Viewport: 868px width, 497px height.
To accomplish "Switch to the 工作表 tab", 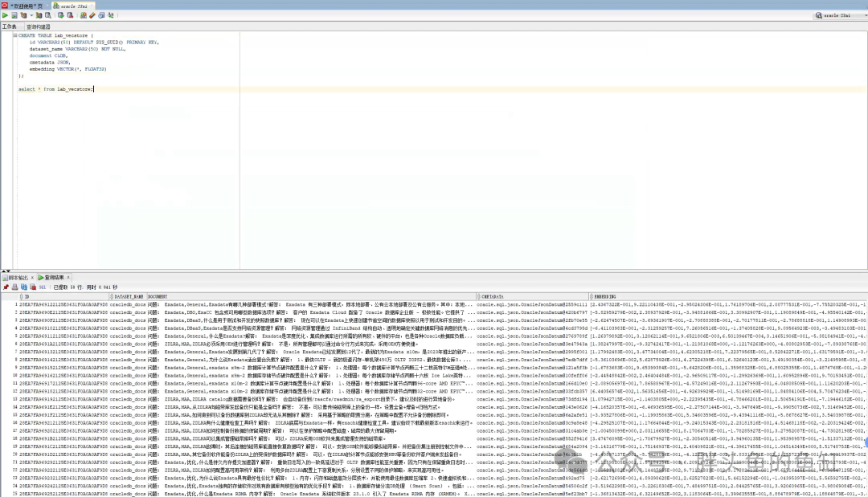I will coord(10,26).
